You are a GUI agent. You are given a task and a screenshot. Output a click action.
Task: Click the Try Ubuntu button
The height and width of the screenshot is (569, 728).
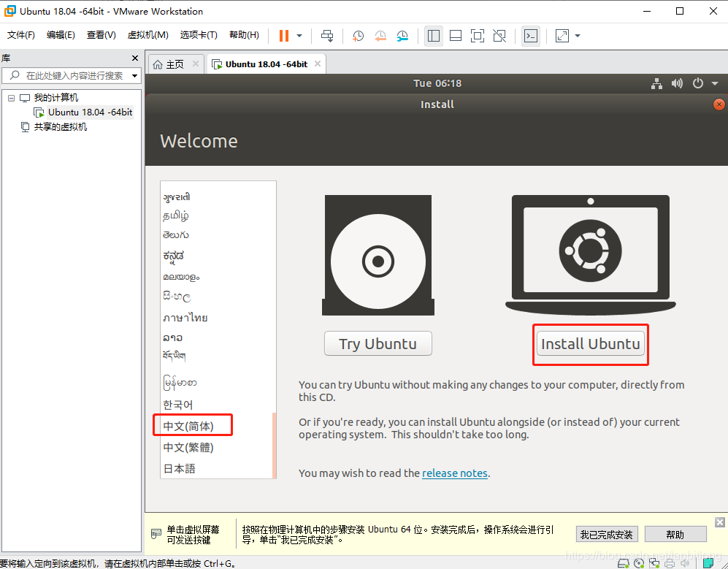[378, 344]
